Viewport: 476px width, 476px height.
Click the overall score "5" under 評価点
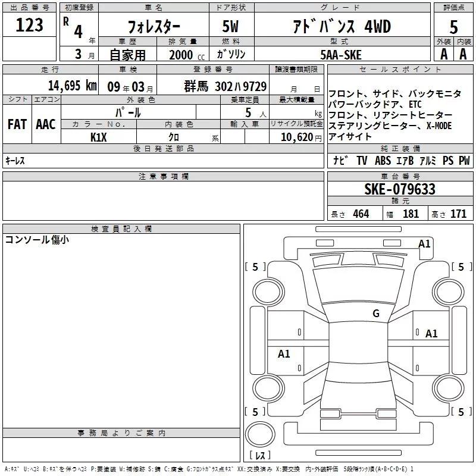pyautogui.click(x=454, y=27)
